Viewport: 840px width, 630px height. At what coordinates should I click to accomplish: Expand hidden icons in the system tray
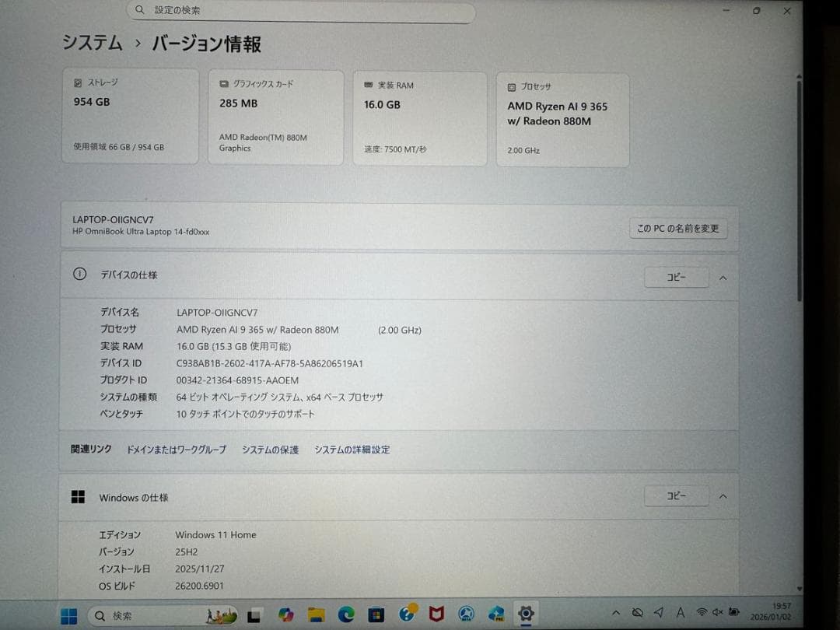[x=616, y=612]
